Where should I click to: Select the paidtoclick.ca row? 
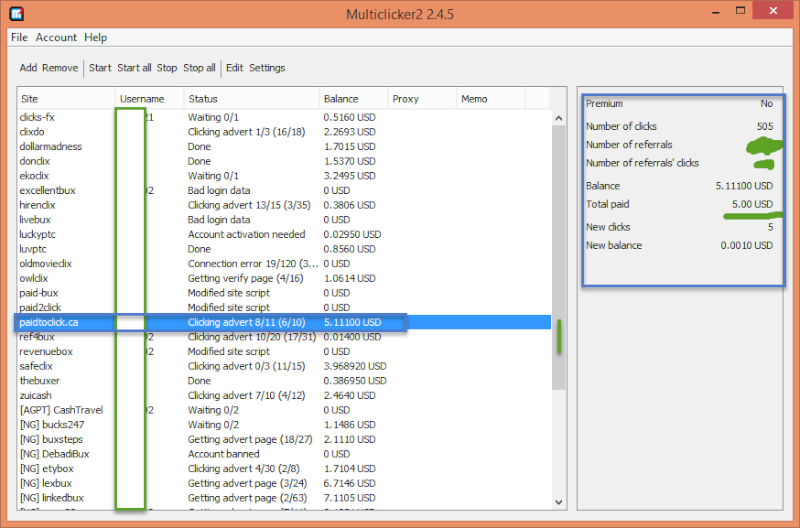coord(284,322)
